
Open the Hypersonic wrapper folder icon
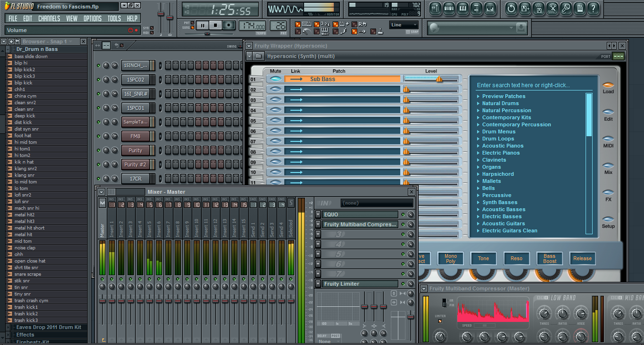click(x=258, y=56)
